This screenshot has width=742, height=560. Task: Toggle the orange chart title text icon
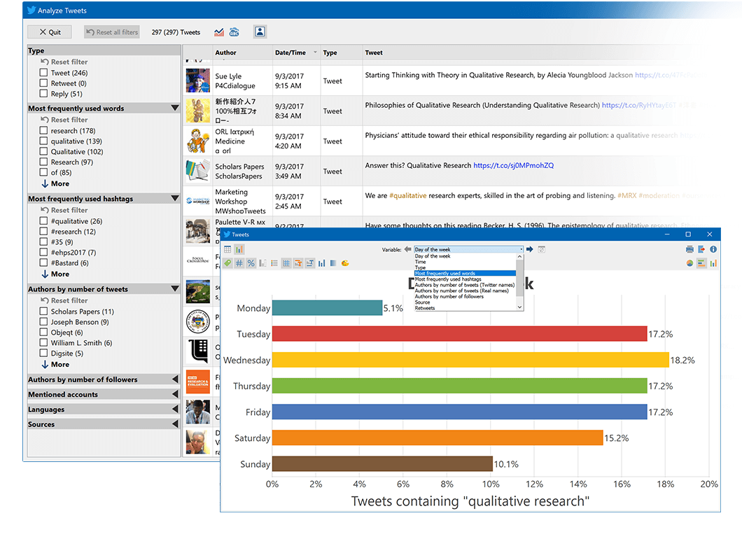click(298, 263)
